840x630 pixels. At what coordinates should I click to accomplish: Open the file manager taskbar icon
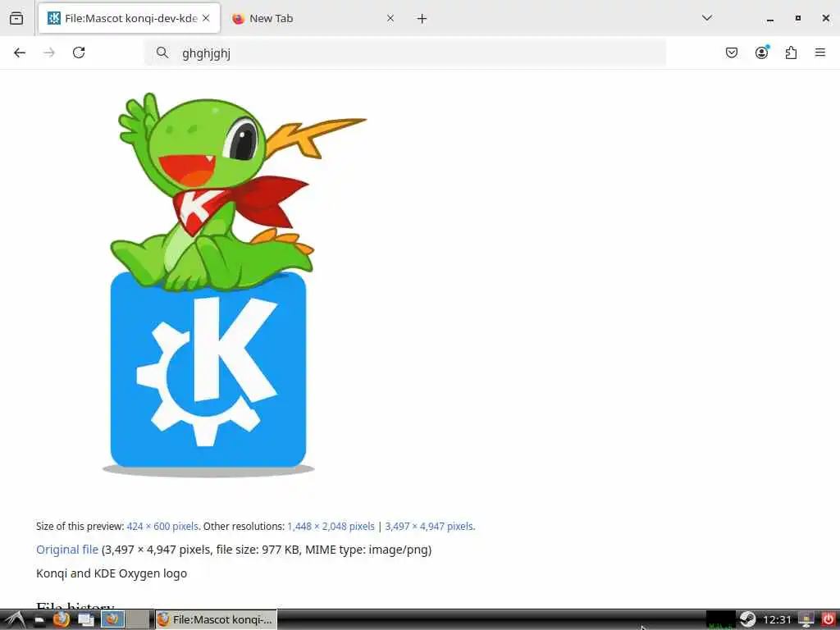pos(39,620)
